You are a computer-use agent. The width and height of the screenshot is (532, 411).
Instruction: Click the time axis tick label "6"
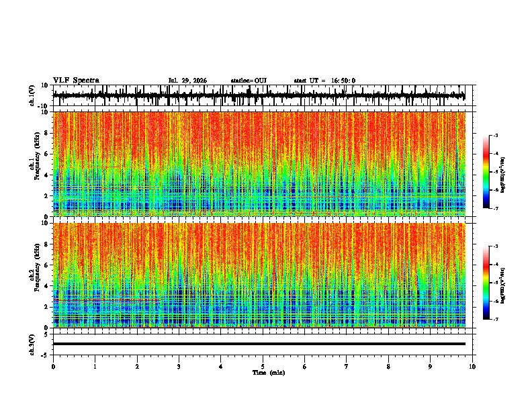[305, 367]
